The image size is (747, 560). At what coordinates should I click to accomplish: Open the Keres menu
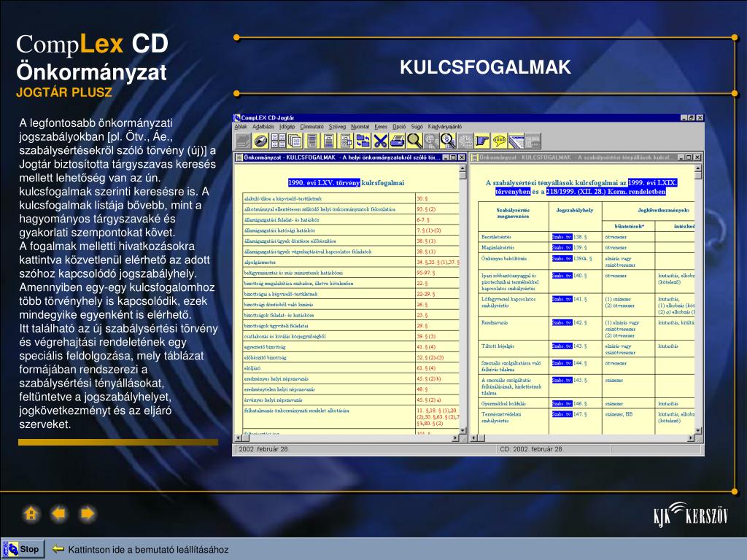(381, 127)
